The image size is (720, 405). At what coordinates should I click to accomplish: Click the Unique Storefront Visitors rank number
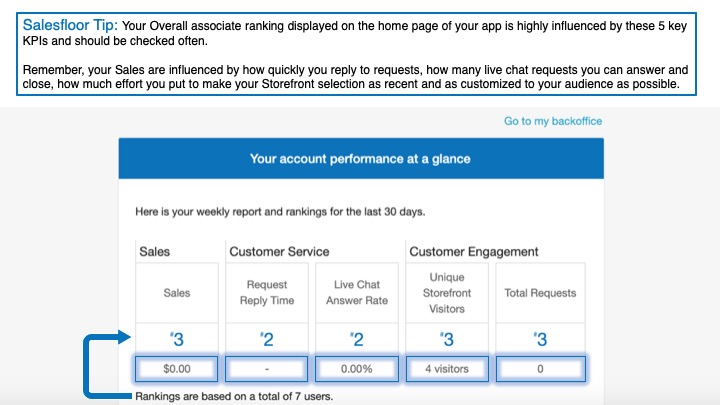[x=447, y=339]
